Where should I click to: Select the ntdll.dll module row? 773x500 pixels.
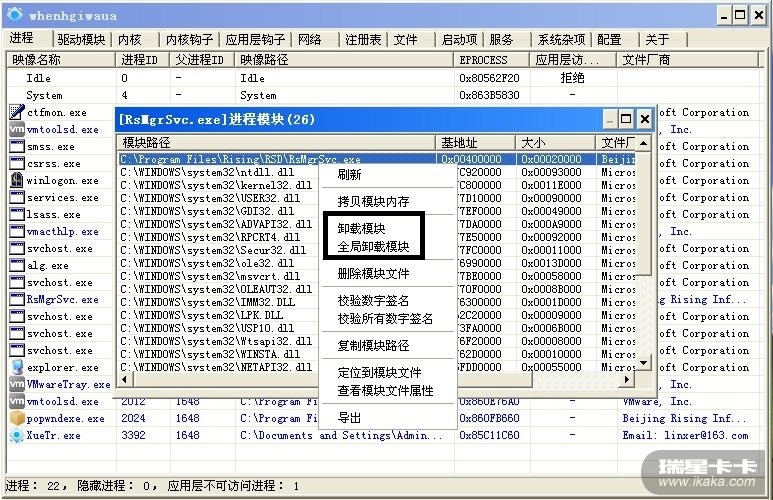(377, 172)
